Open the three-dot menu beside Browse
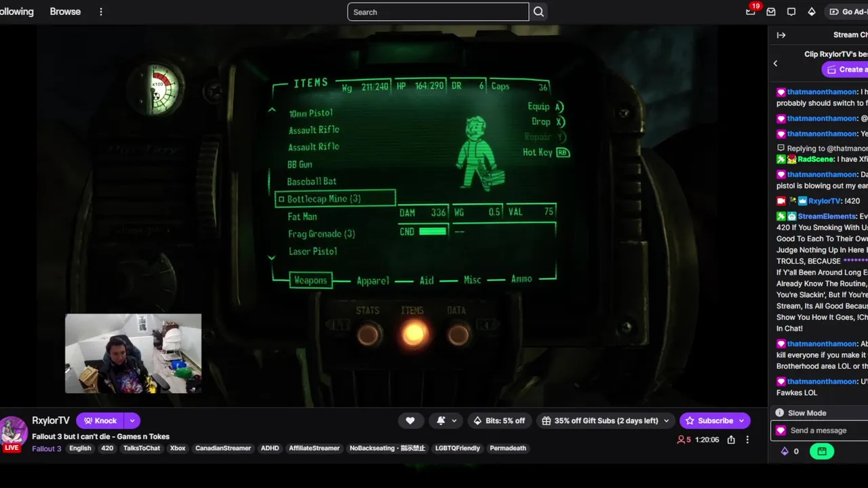 coord(101,12)
